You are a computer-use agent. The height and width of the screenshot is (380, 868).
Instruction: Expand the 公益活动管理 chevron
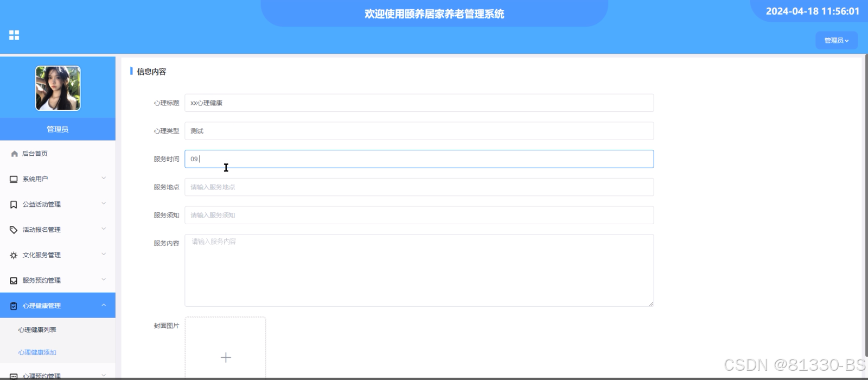(x=104, y=204)
